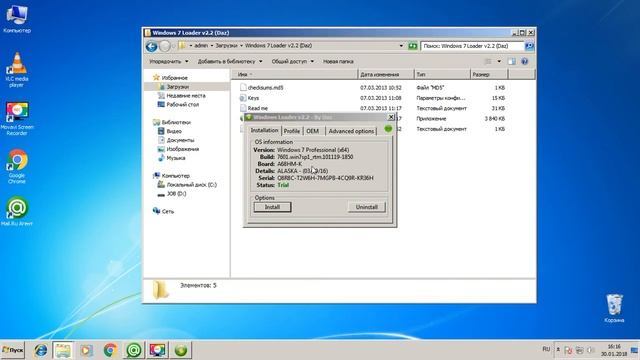Click the Uninstall button in Windows Loader
Screen dimensions: 640x360
(367, 207)
